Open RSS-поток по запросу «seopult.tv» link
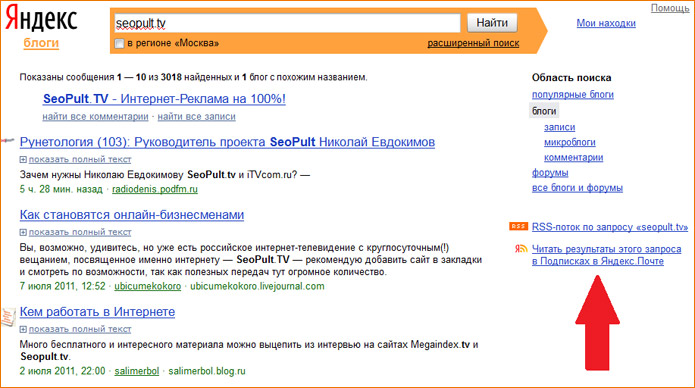695x388 pixels. 610,227
